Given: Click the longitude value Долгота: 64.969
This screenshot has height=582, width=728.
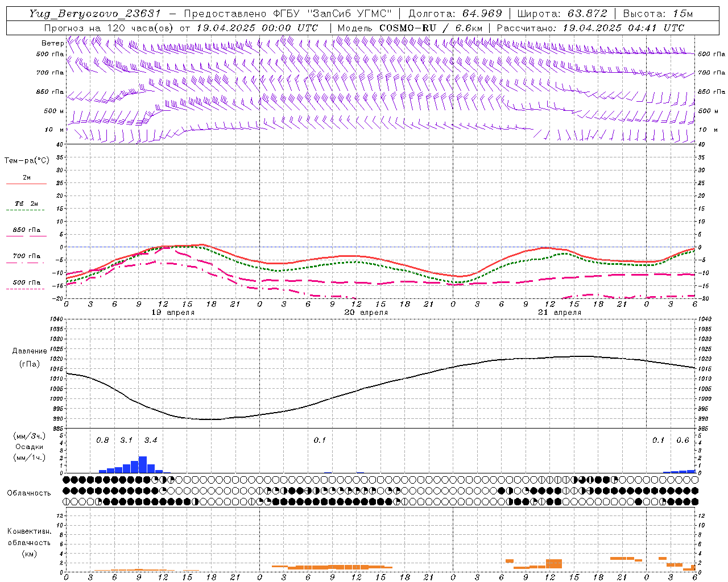Looking at the screenshot, I should (x=455, y=14).
